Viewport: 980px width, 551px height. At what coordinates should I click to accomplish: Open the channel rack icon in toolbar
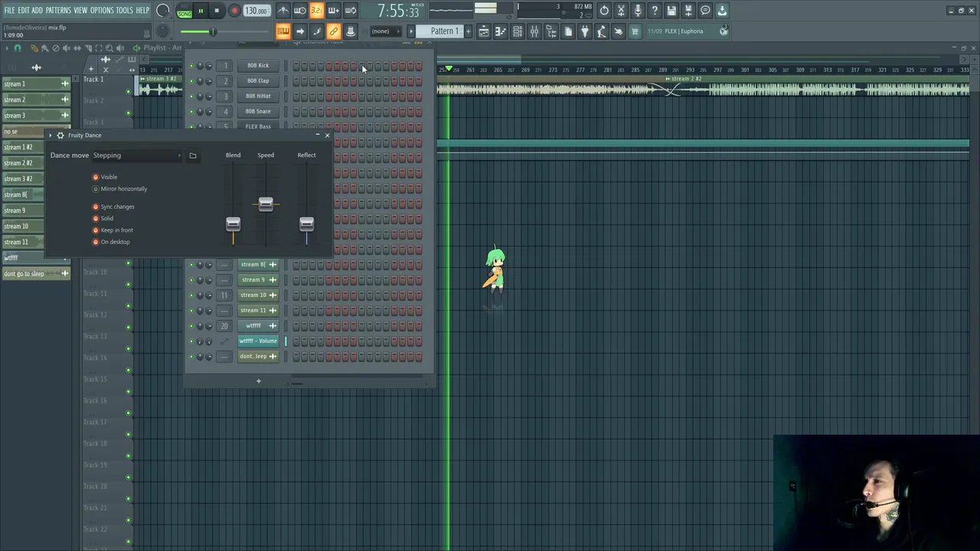point(517,31)
